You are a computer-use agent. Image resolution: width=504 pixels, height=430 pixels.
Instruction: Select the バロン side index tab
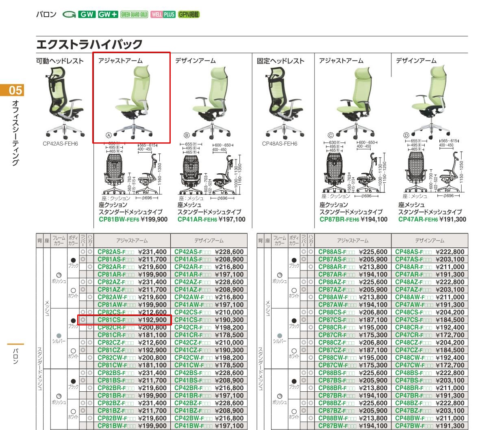[x=15, y=356]
